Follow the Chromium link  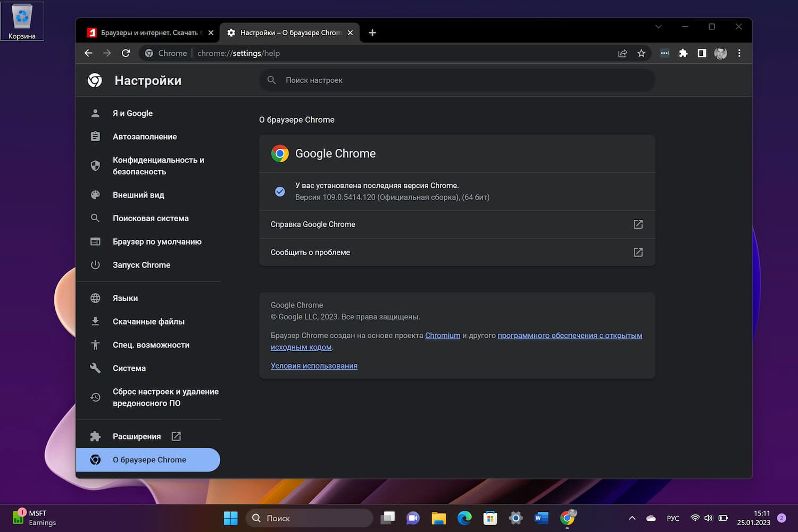tap(443, 336)
